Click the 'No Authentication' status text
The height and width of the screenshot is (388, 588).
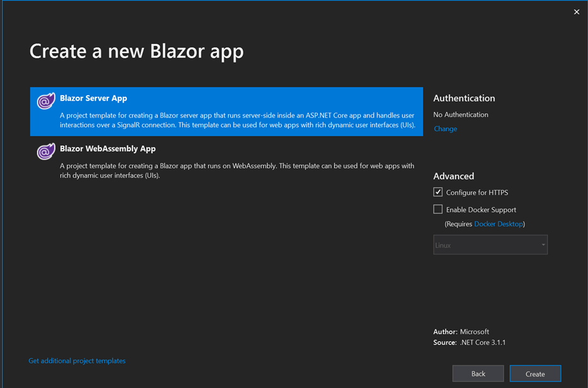460,114
